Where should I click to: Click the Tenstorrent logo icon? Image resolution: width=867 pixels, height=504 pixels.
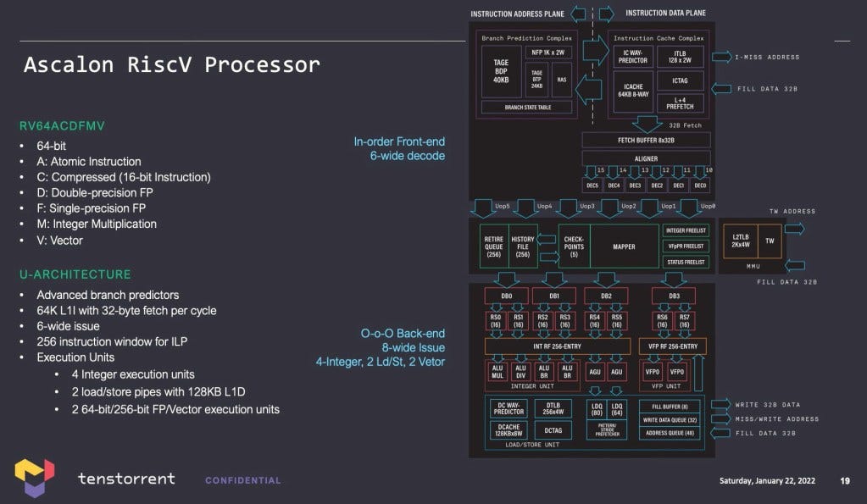point(36,478)
